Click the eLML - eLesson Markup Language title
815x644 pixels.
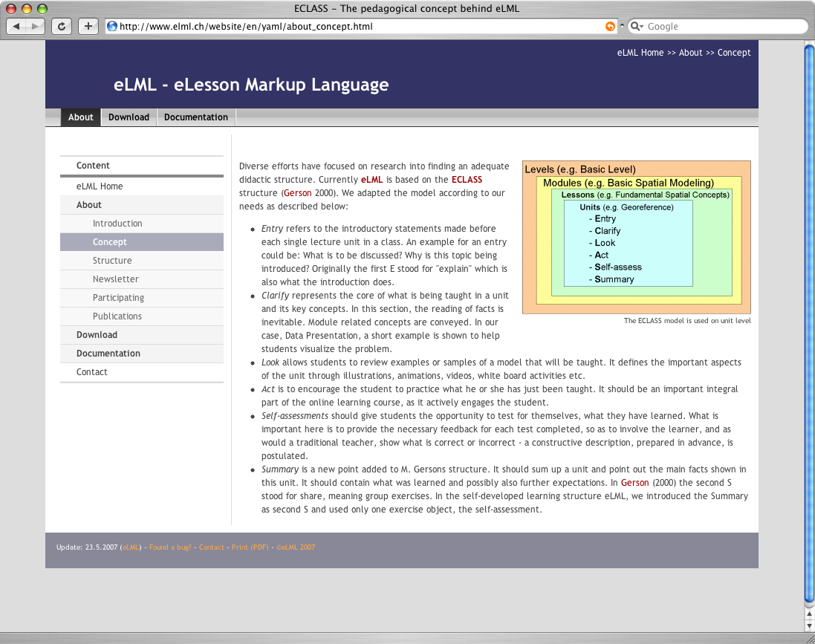[251, 85]
